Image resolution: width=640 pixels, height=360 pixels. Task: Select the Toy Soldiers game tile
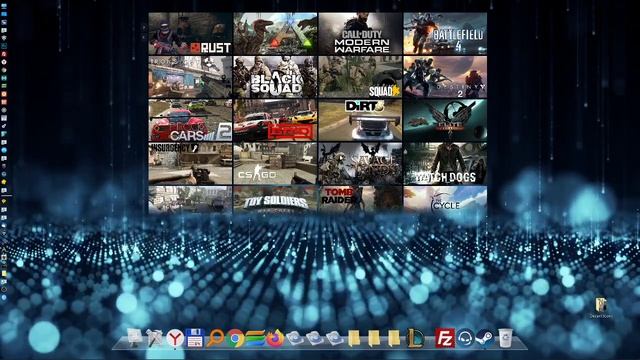click(275, 200)
